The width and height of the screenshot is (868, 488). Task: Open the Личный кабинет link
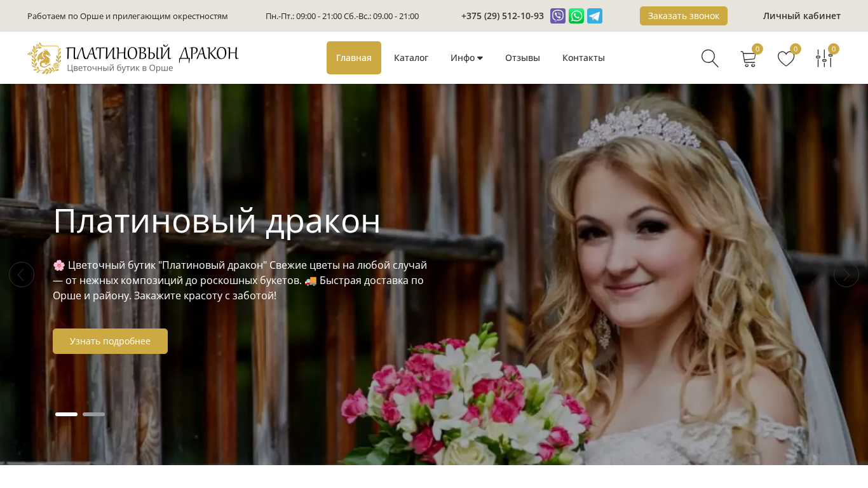[x=802, y=16]
